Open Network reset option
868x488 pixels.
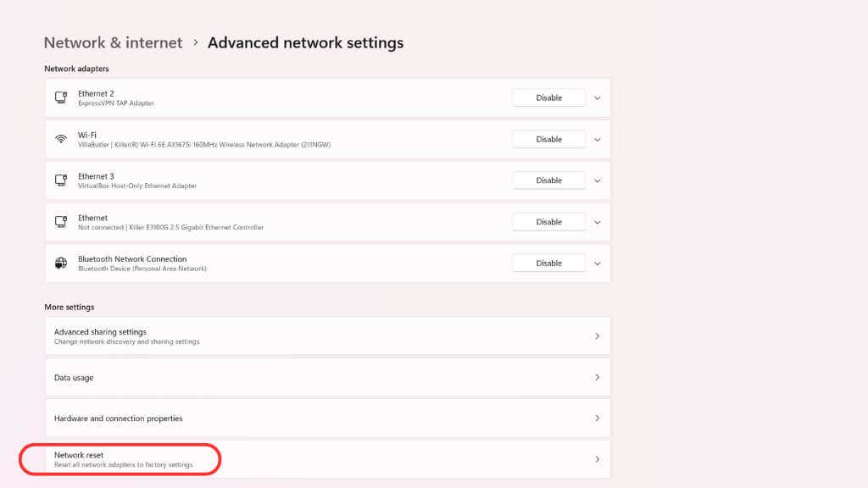pyautogui.click(x=124, y=459)
